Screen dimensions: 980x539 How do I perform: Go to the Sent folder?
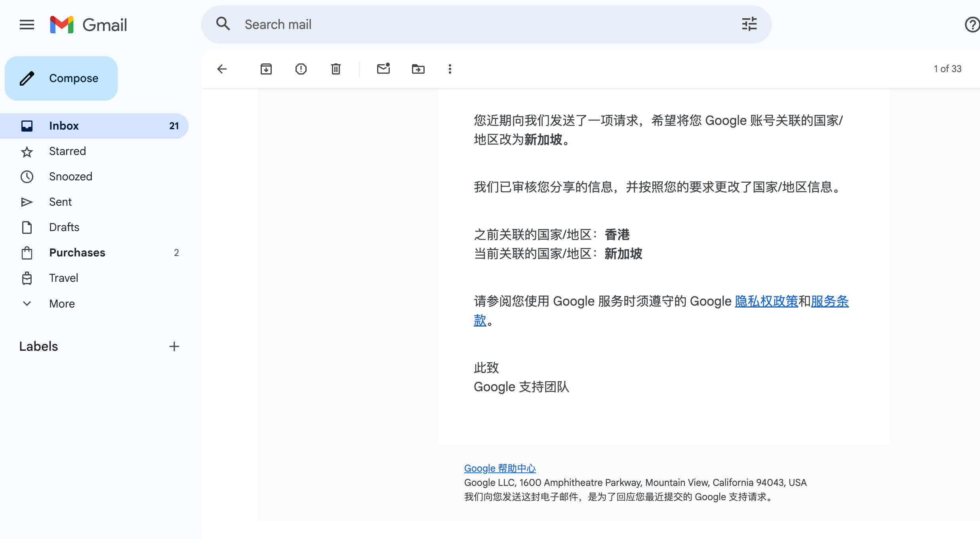pos(60,202)
